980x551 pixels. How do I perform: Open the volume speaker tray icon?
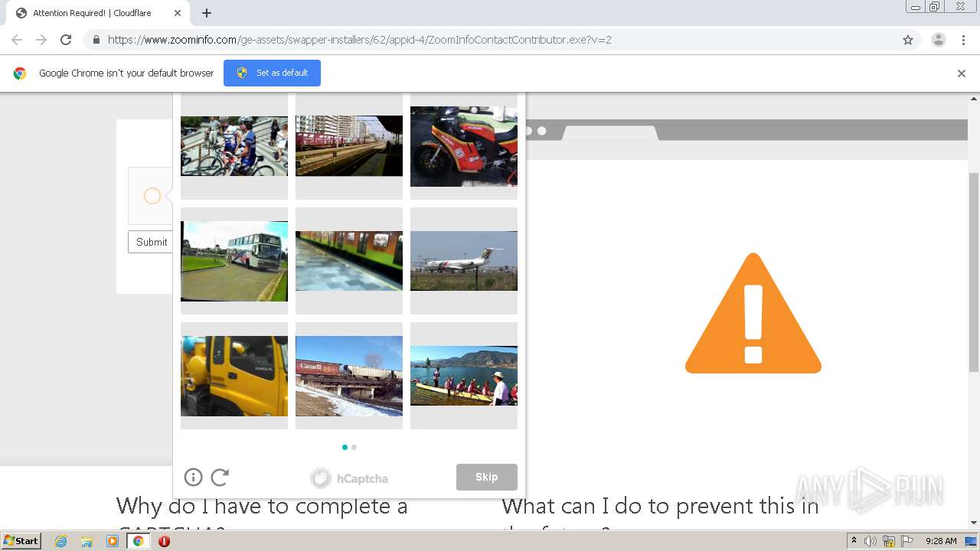(x=871, y=541)
